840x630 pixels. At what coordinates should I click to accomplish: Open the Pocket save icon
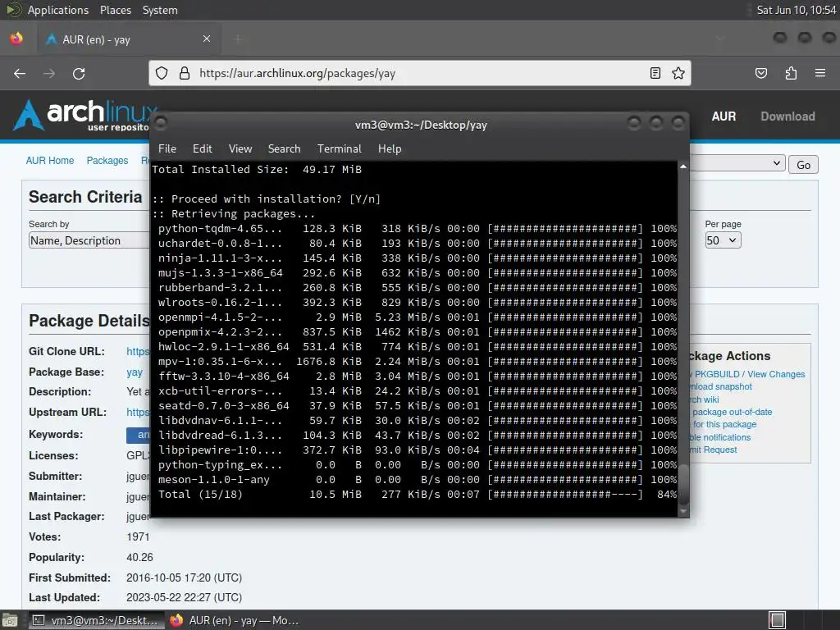point(761,73)
